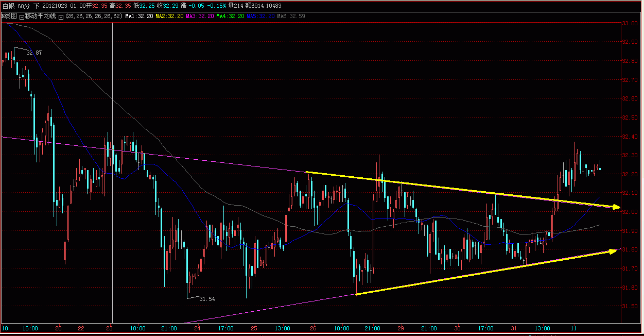The image size is (644, 336).
Task: Click the 31 date on time axis
Action: [x=513, y=328]
